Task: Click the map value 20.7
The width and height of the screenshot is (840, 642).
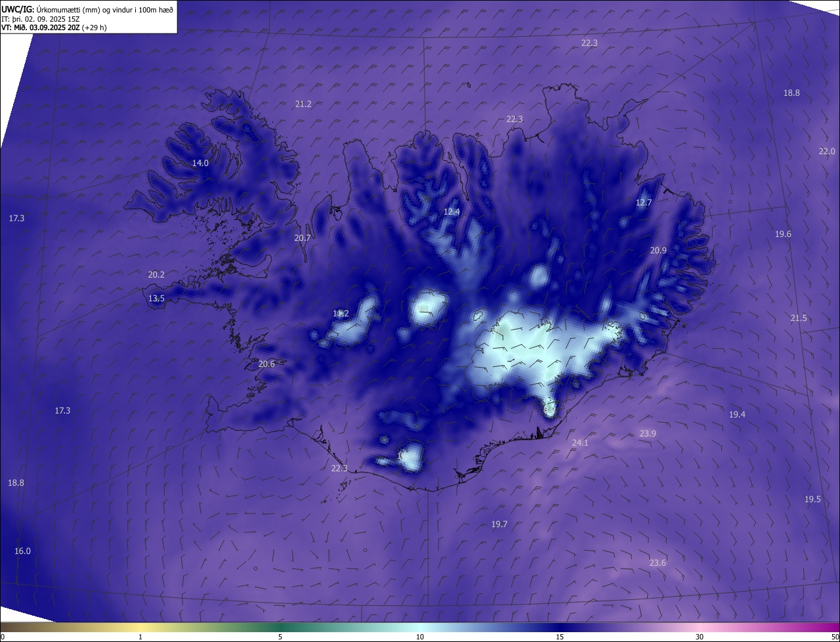Action: point(303,238)
